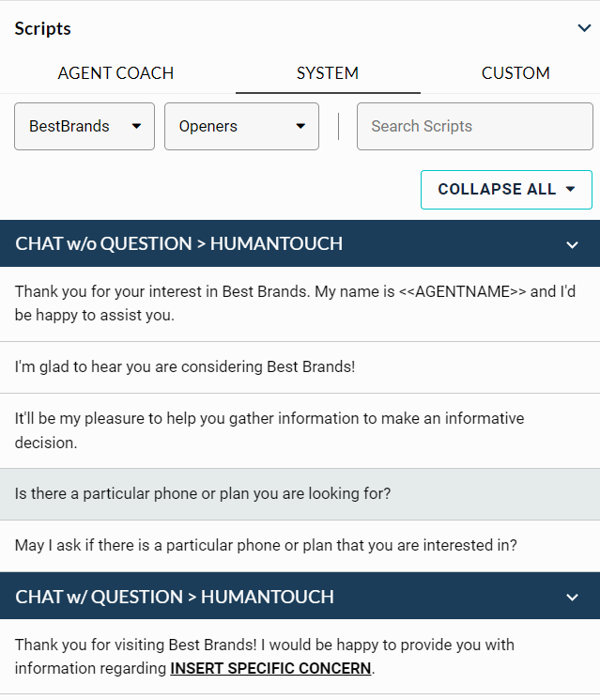Switch to the Agent Coach tab

[115, 73]
